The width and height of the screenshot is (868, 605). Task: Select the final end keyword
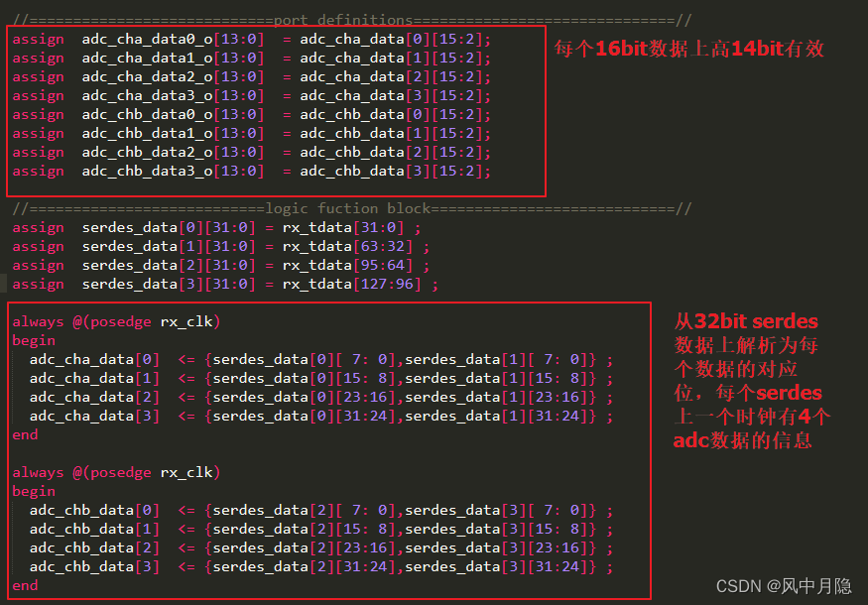pyautogui.click(x=25, y=585)
